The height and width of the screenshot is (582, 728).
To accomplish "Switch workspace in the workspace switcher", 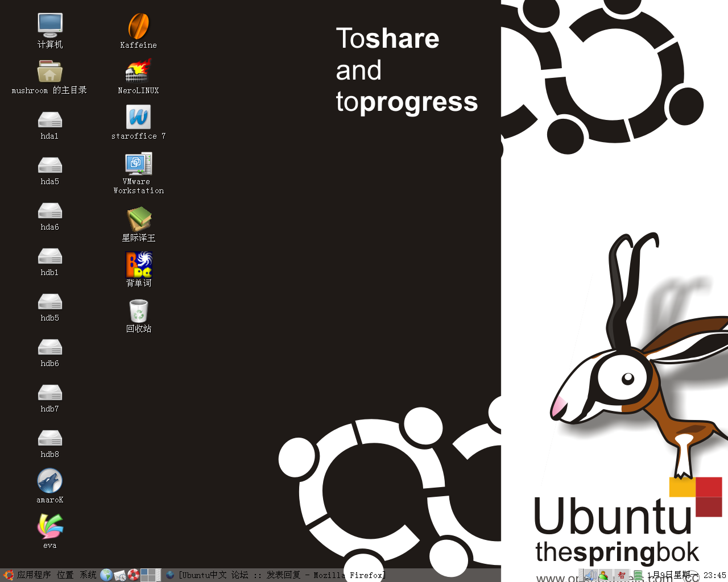I will click(151, 575).
